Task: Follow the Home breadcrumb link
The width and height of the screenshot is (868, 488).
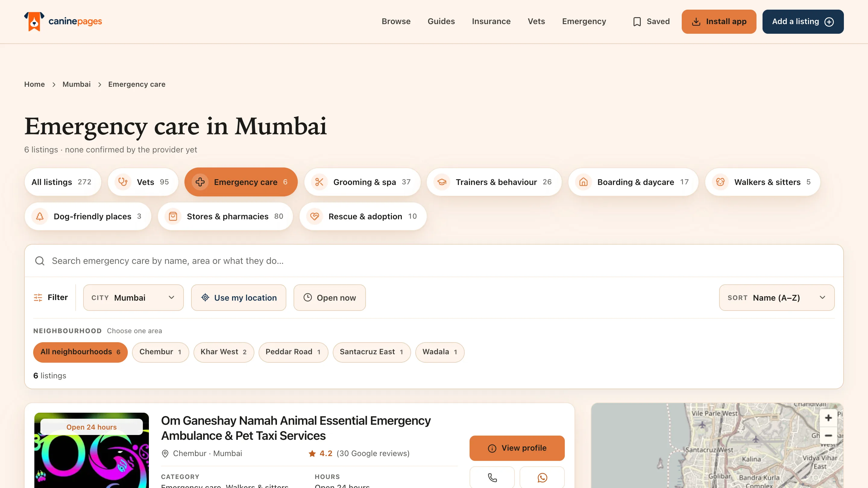Action: click(x=34, y=84)
